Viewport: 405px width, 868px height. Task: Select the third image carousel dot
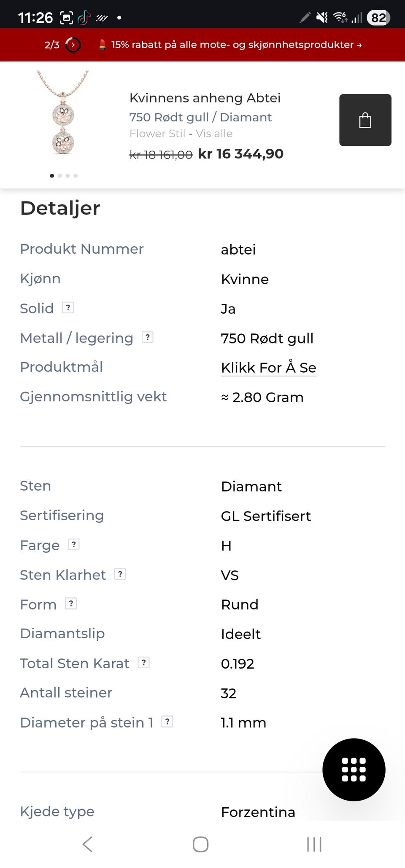[x=67, y=176]
